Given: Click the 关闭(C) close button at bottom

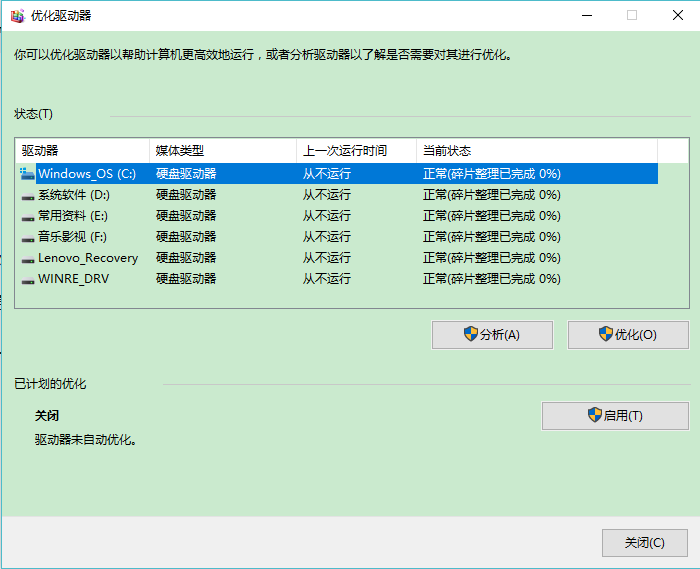Looking at the screenshot, I should point(645,543).
